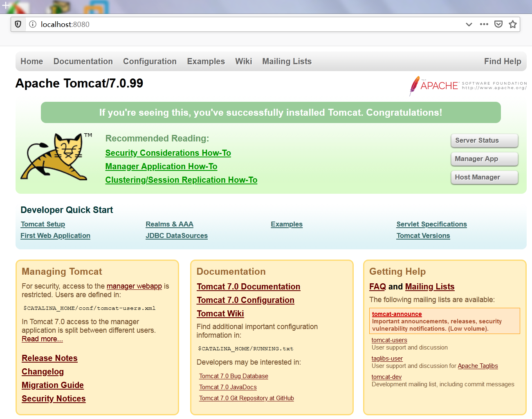Open Tomcat Versions link
Screen dimensions: 532x419
pyautogui.click(x=423, y=236)
